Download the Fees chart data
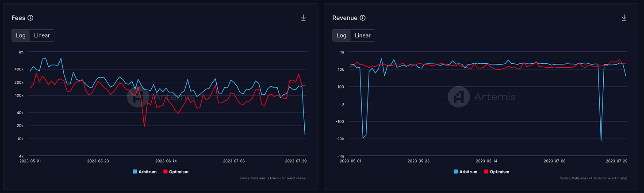644x193 pixels. (303, 18)
